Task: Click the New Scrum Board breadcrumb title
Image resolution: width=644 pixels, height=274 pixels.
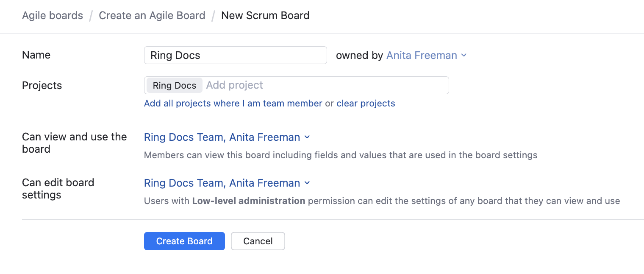Action: pyautogui.click(x=265, y=15)
